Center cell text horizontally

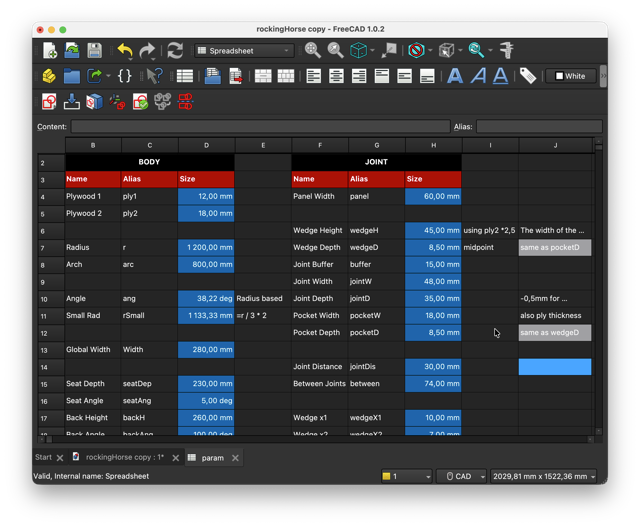point(336,76)
